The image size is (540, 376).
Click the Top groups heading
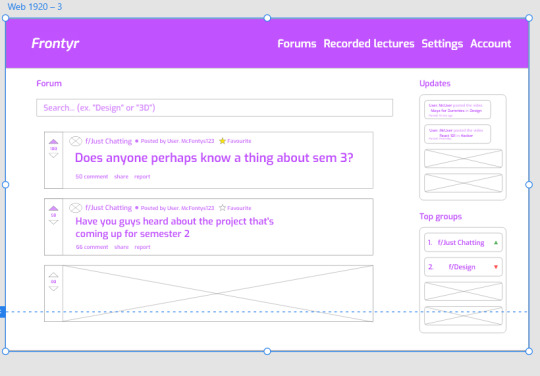[x=440, y=217]
